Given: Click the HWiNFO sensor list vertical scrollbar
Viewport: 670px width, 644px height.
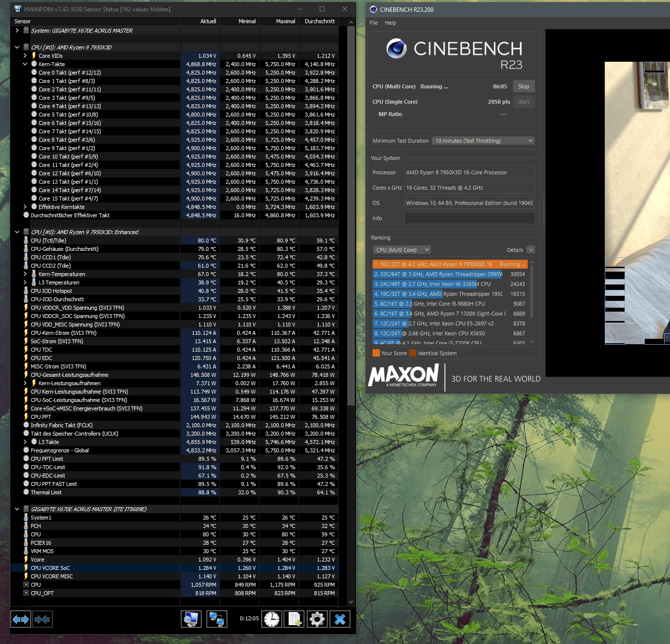Looking at the screenshot, I should coord(351,216).
